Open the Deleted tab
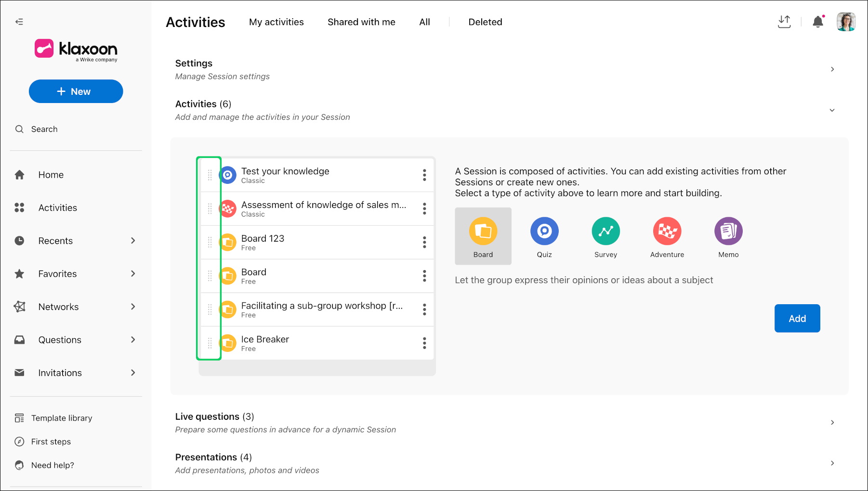 [x=485, y=22]
